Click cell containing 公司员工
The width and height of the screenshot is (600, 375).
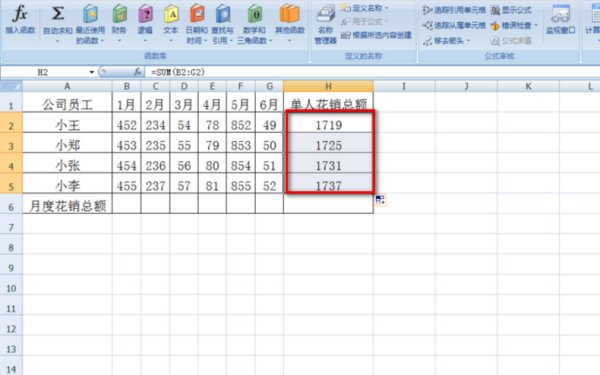coord(67,103)
